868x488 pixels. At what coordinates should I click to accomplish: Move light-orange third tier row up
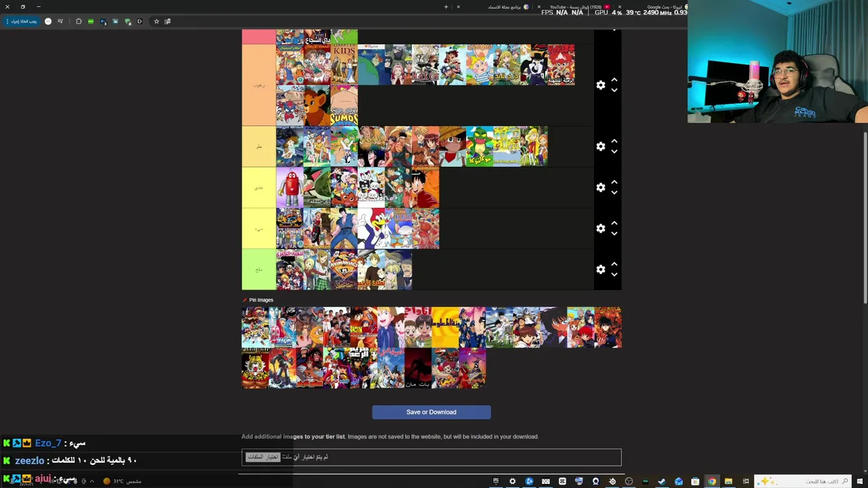pyautogui.click(x=614, y=141)
